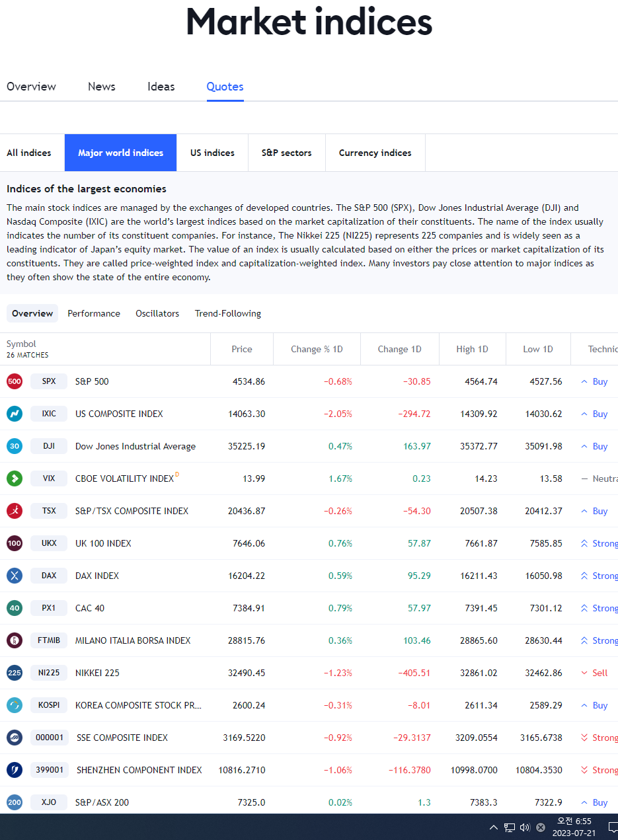Click the FTMIB logo icon
This screenshot has height=840, width=618.
coord(15,640)
